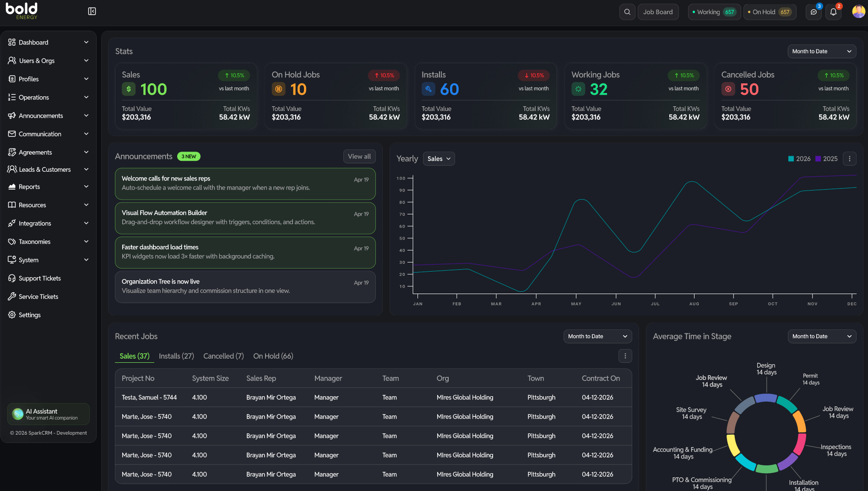Click the Job Board button
The height and width of the screenshot is (491, 868).
[658, 12]
